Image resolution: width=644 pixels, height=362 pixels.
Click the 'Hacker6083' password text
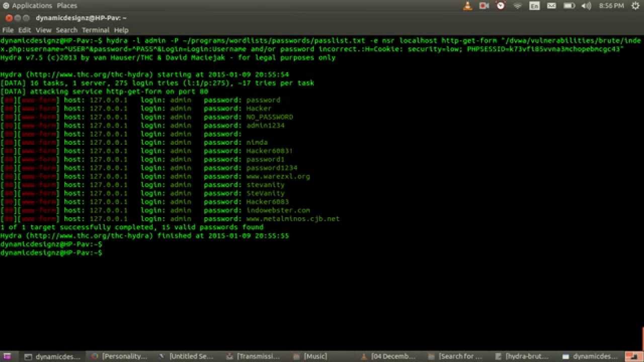267,202
